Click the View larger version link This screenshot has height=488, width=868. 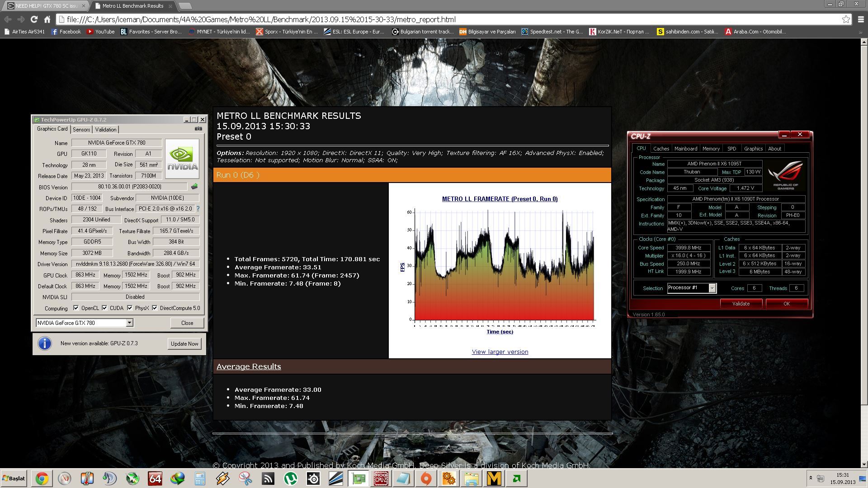[500, 352]
